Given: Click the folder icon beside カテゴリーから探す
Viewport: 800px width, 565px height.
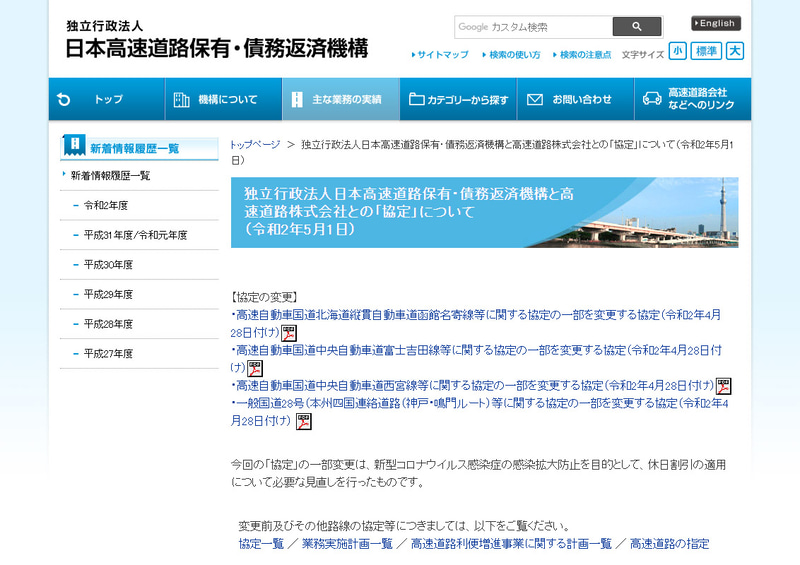Looking at the screenshot, I should pos(416,100).
